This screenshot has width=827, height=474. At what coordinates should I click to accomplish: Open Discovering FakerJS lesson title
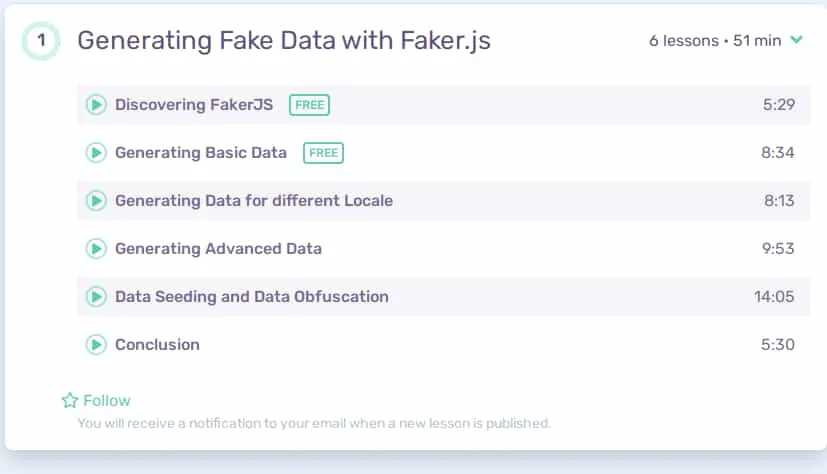[x=194, y=104]
